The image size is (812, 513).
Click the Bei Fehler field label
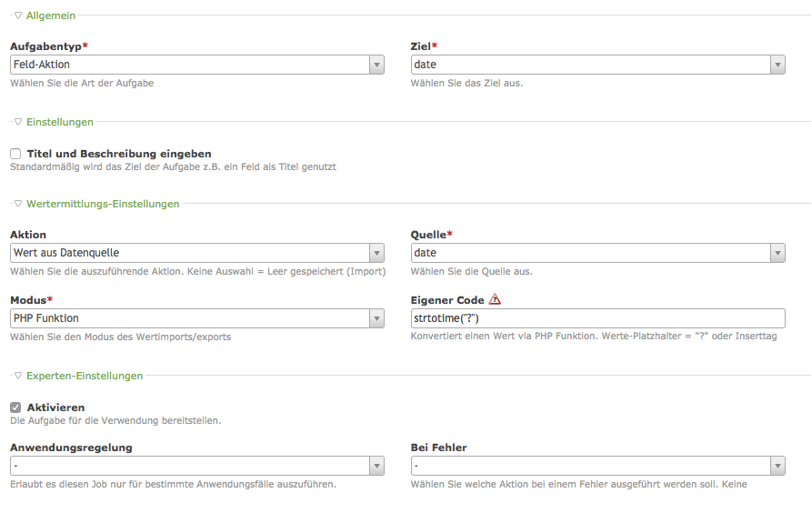click(x=439, y=448)
